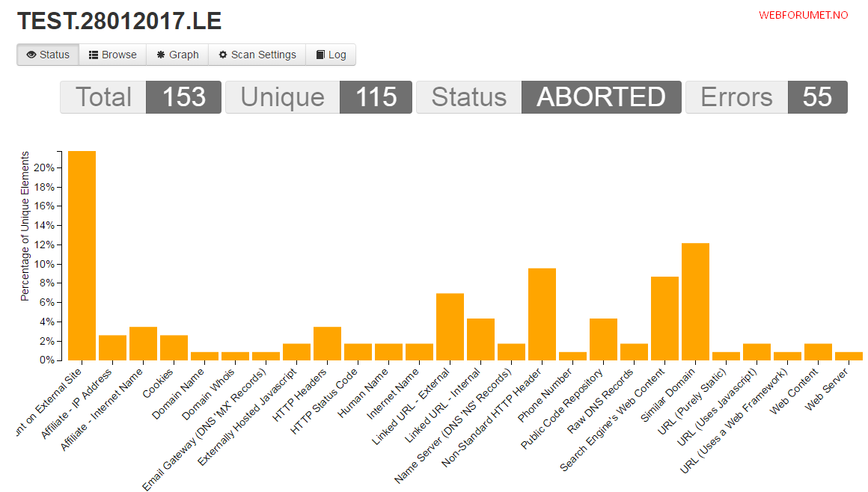Switch to the Graph tab

click(177, 55)
